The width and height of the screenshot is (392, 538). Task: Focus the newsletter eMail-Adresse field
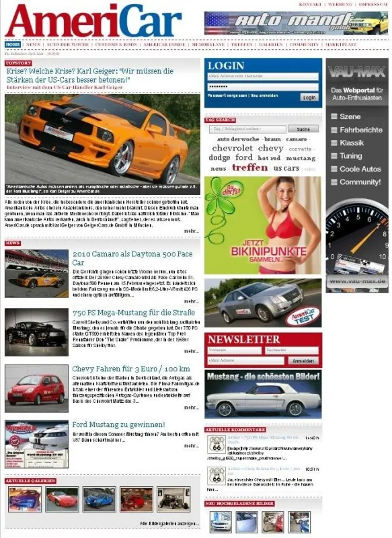click(x=246, y=360)
